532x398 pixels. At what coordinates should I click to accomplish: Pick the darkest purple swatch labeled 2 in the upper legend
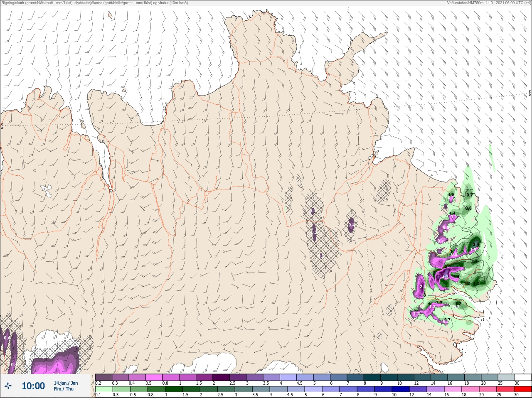[x=222, y=377]
